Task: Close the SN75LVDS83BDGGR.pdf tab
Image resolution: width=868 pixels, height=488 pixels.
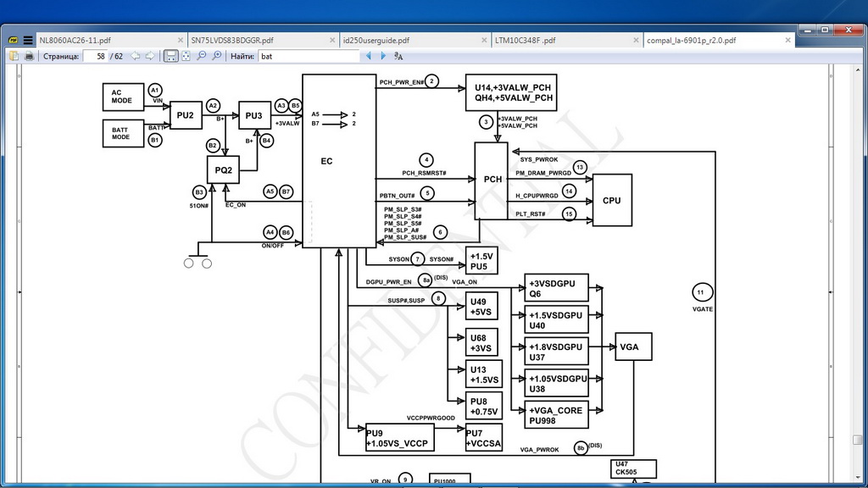Action: coord(332,40)
